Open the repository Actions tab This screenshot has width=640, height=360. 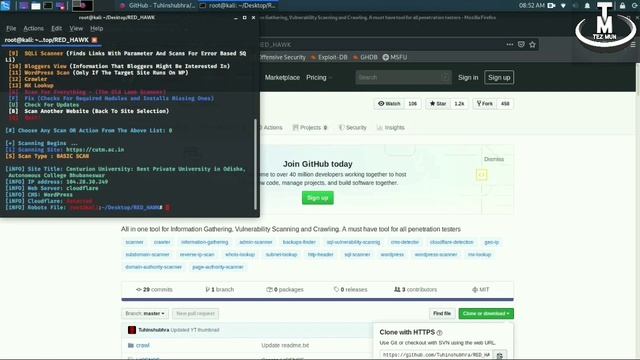271,128
